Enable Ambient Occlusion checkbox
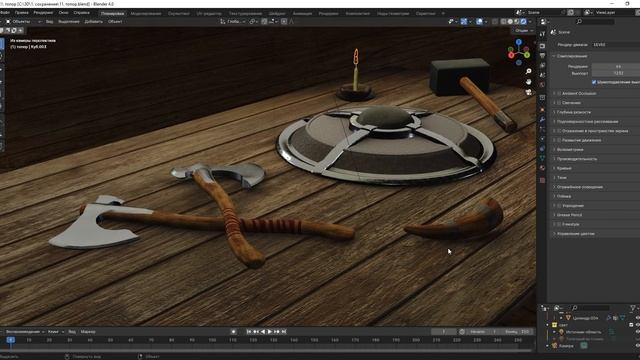This screenshot has width=640, height=360. pyautogui.click(x=559, y=93)
